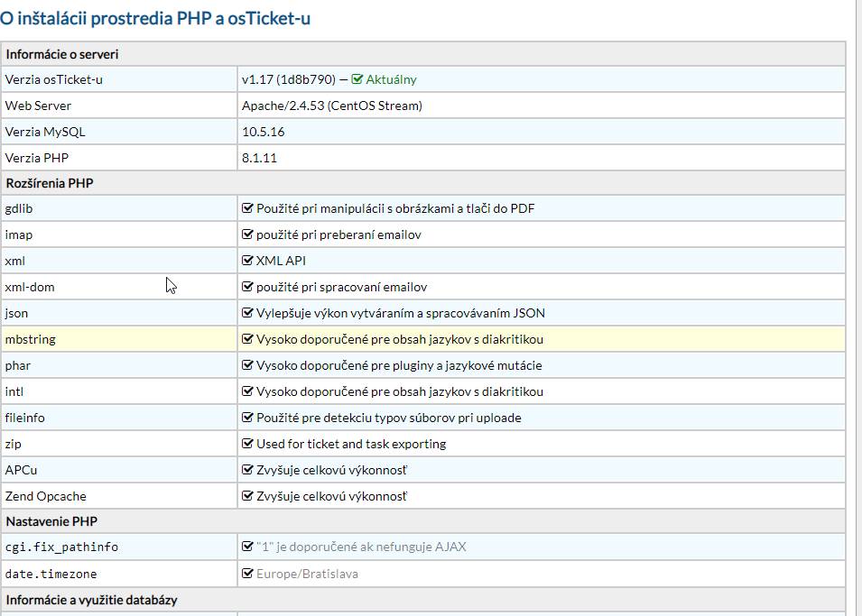Click the check icon in the date.timezone row
Viewport: 862px width, 616px height.
pos(247,573)
